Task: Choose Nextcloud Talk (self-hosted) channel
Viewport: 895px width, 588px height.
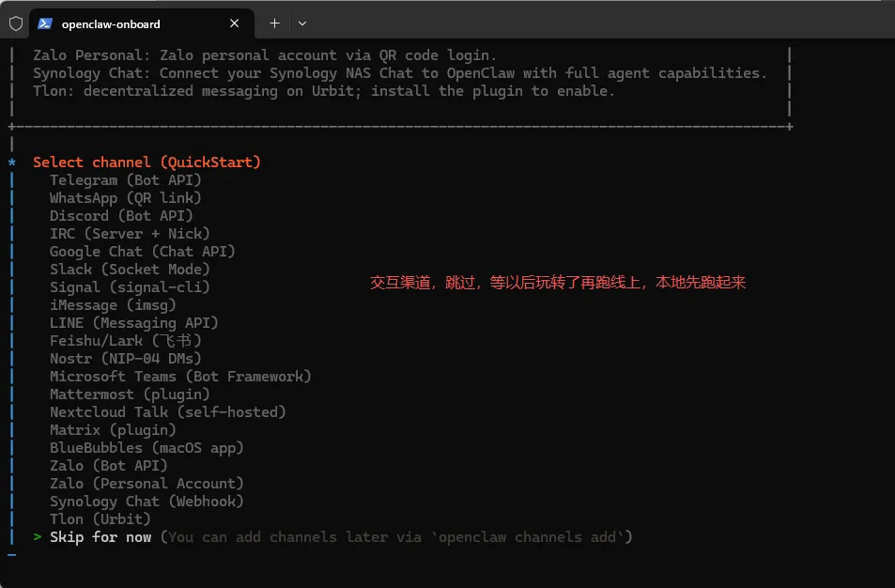Action: tap(168, 411)
